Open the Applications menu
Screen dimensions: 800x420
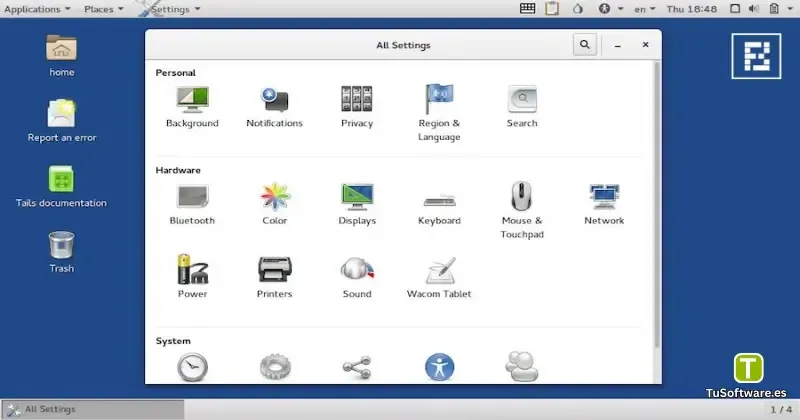pyautogui.click(x=37, y=9)
